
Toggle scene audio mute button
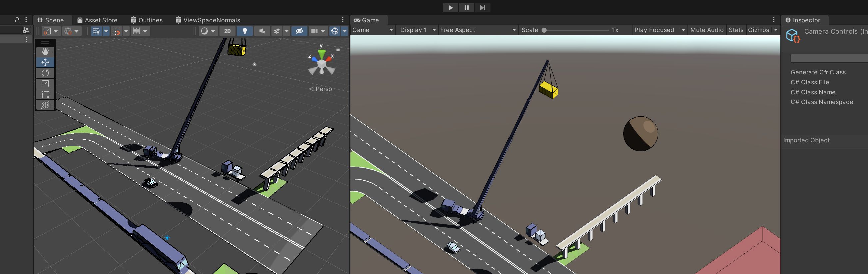click(x=262, y=31)
